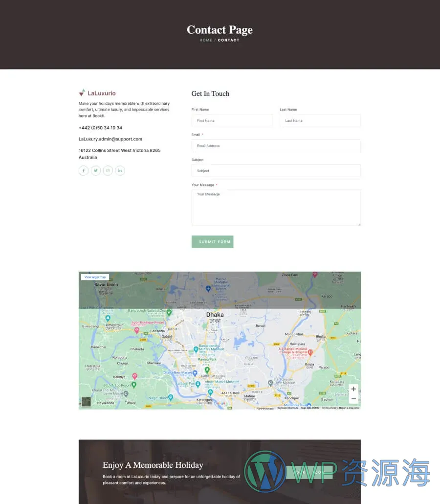
Task: Focus the Email Address input field
Action: click(x=276, y=146)
